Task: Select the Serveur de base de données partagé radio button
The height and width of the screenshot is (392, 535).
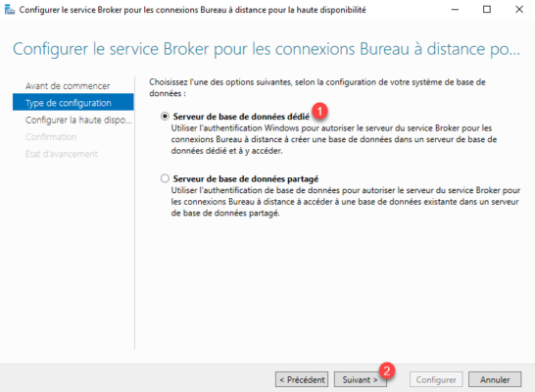Action: [165, 178]
